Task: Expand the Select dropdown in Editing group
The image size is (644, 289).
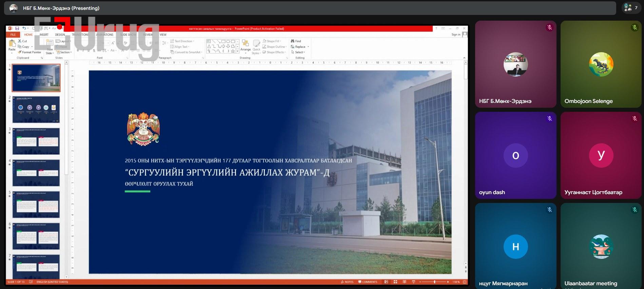Action: [x=298, y=52]
